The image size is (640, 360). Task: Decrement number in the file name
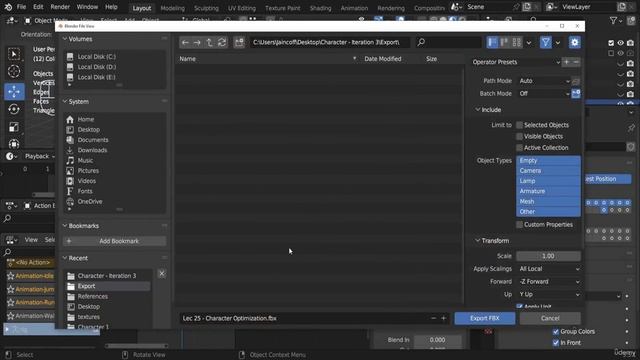pos(433,318)
